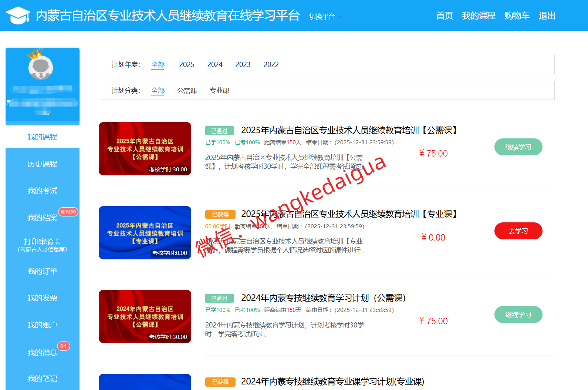Filter plan year by 2023
Screen dimensions: 588x390
pos(243,65)
